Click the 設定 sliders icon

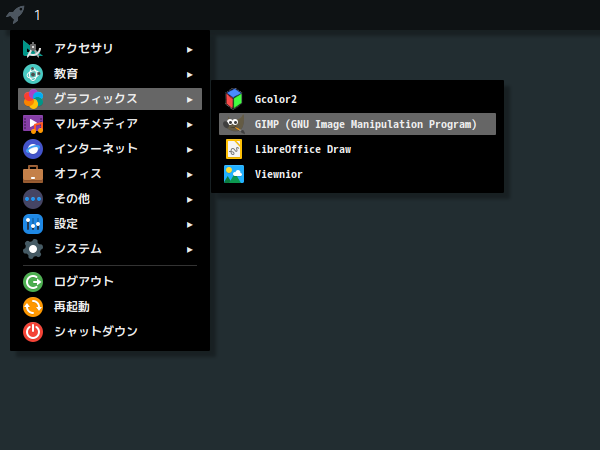click(33, 224)
